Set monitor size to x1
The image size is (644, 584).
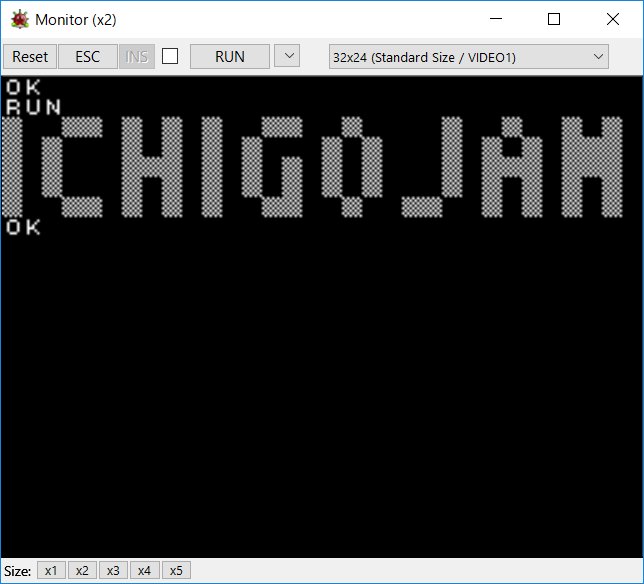pyautogui.click(x=51, y=570)
